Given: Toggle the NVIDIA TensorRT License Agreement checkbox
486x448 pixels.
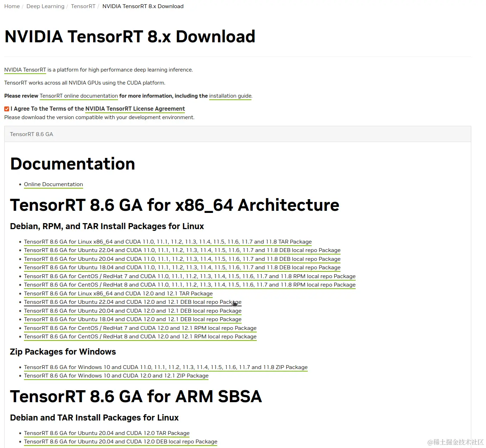Looking at the screenshot, I should coord(6,109).
